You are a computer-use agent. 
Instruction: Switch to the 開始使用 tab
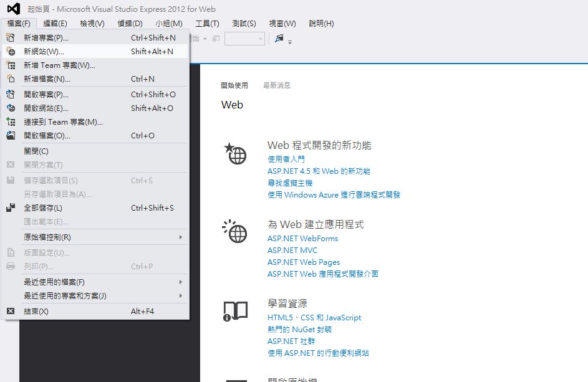pyautogui.click(x=234, y=85)
